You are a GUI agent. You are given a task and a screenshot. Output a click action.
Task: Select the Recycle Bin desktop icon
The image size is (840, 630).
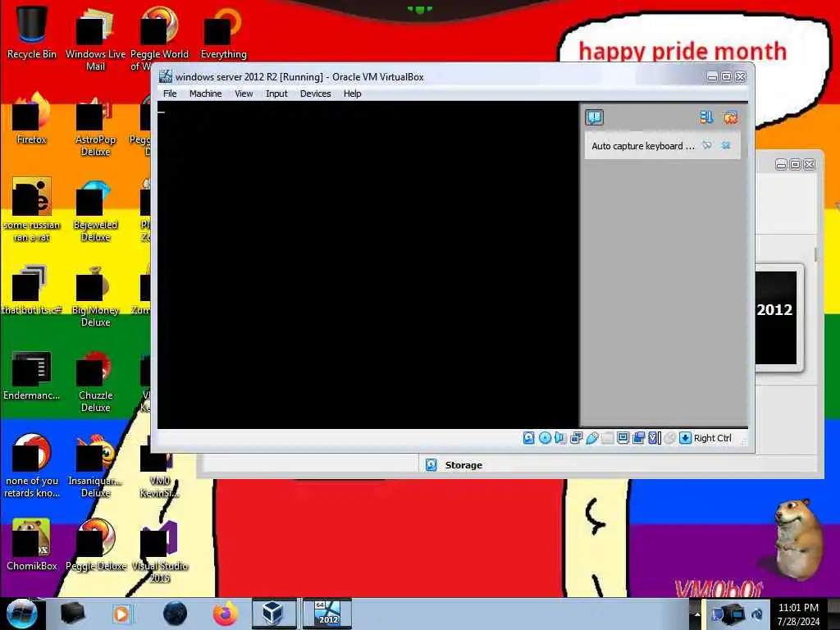[x=32, y=33]
